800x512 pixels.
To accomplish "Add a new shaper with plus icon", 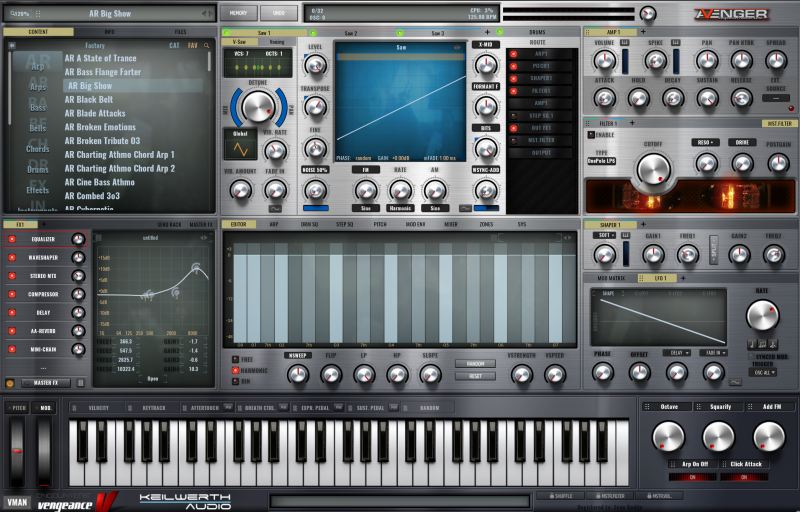I will click(643, 224).
